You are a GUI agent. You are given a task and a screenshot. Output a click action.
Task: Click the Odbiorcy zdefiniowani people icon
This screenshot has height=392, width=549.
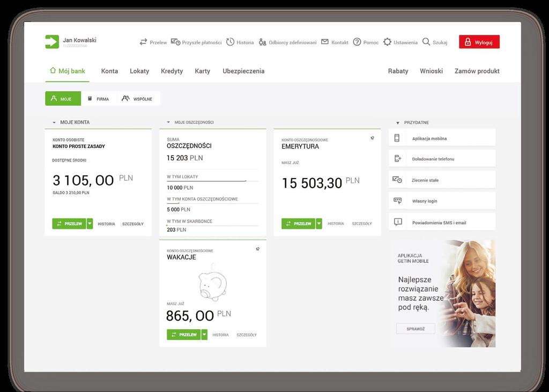tap(263, 42)
